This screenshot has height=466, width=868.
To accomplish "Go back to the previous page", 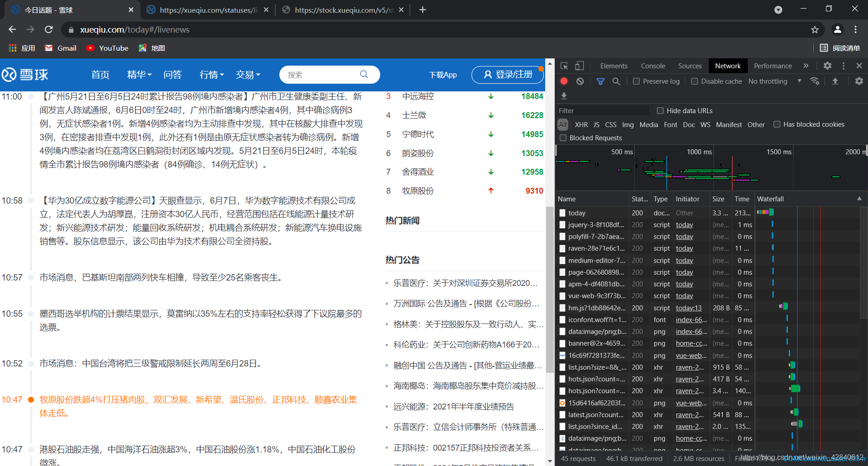I will (12, 30).
